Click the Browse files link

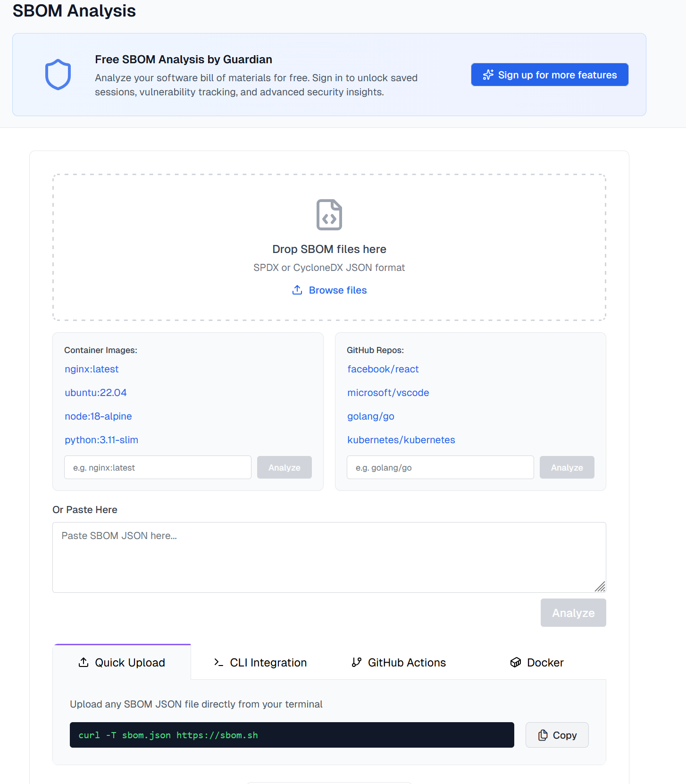(337, 290)
